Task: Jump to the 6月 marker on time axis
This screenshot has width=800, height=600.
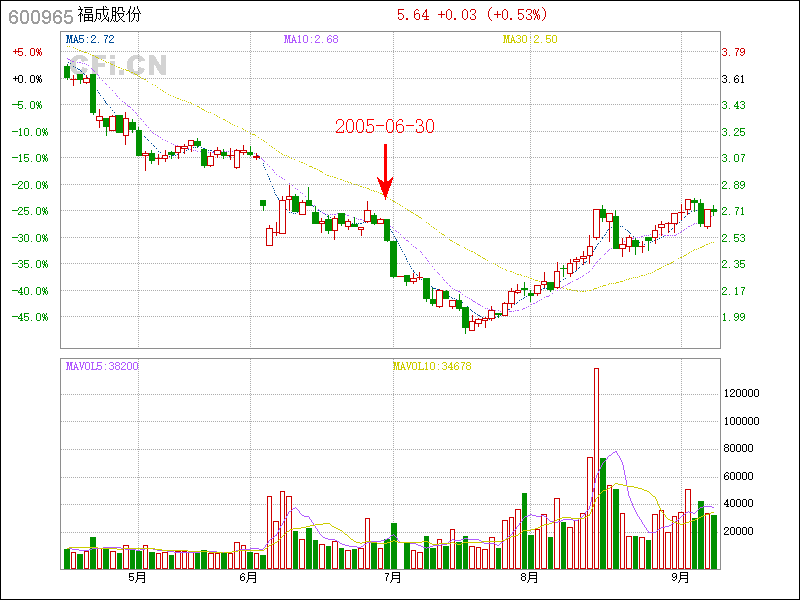Action: pos(249,578)
